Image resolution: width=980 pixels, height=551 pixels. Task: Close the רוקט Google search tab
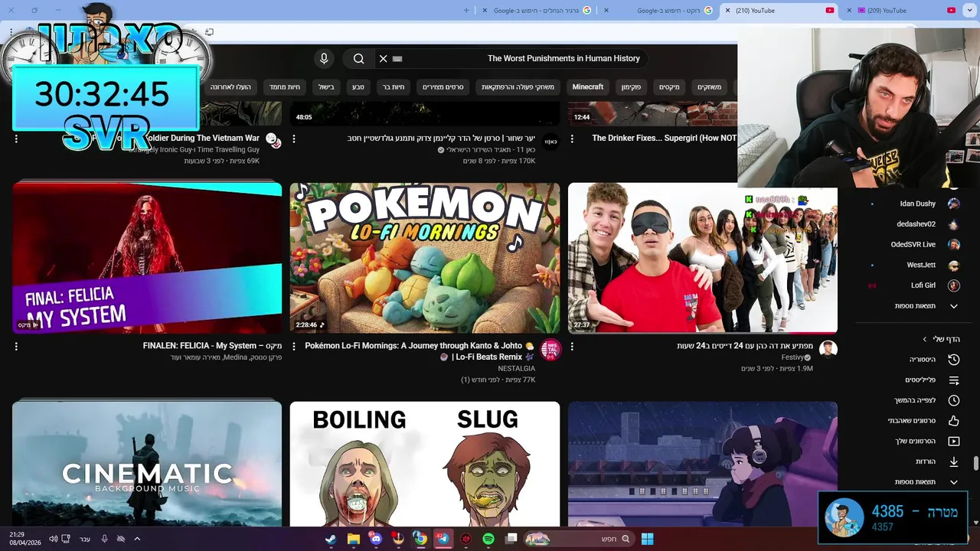606,10
